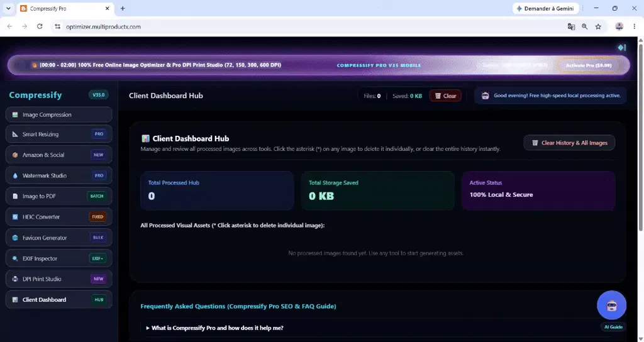Click the translate page icon
The width and height of the screenshot is (644, 342).
[571, 26]
